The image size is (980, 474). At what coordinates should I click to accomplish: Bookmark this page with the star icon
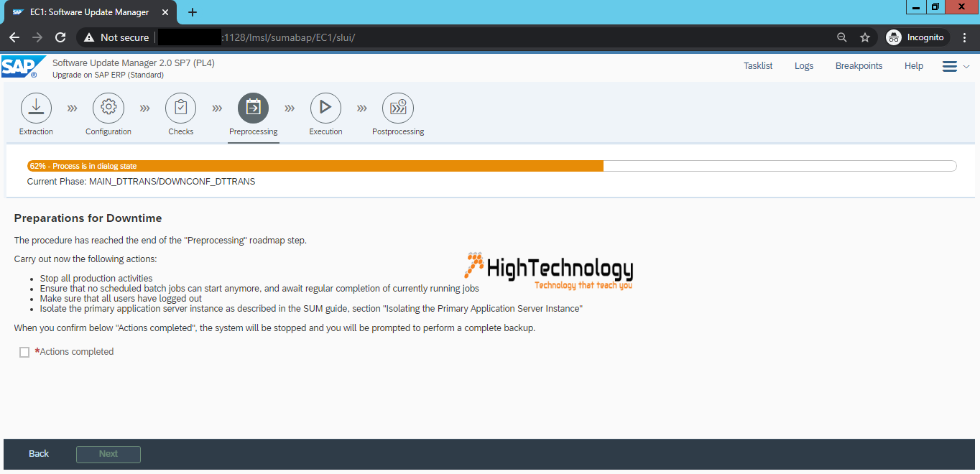(865, 37)
